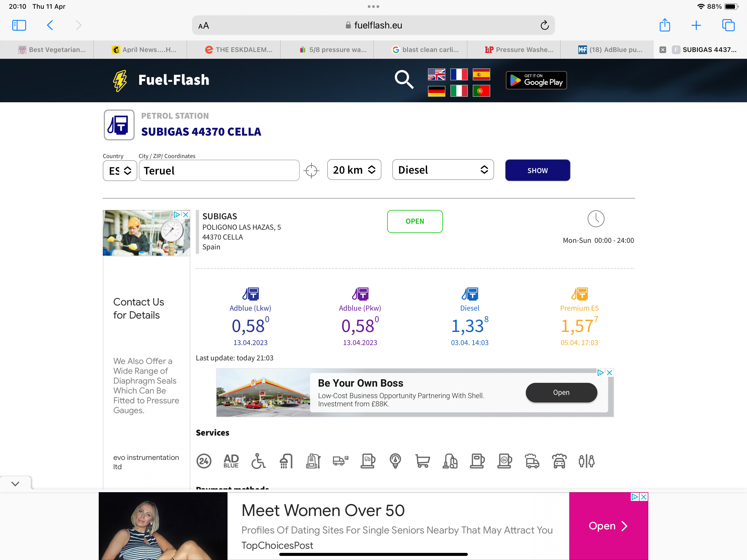Click the opening hours clock icon
The image size is (747, 560).
[x=596, y=219]
